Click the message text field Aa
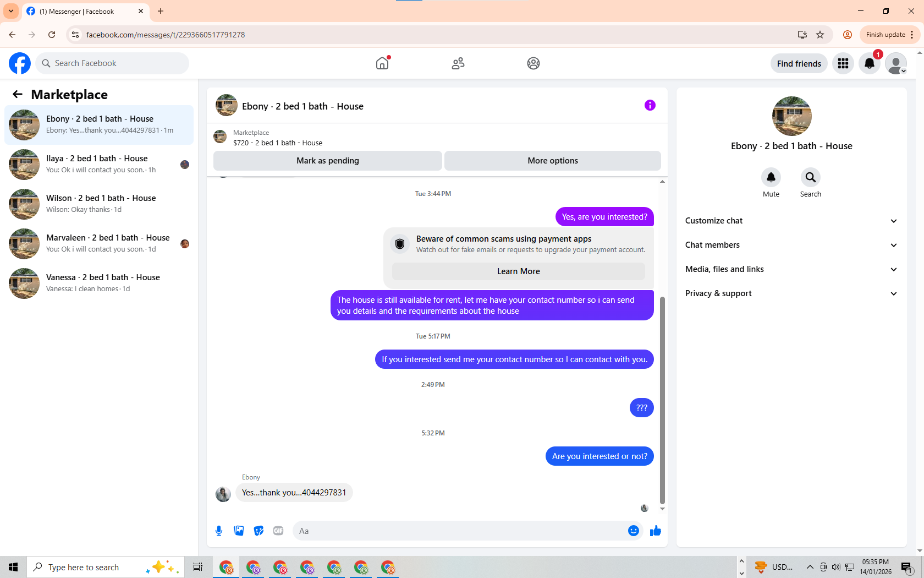The width and height of the screenshot is (924, 578). click(x=459, y=531)
